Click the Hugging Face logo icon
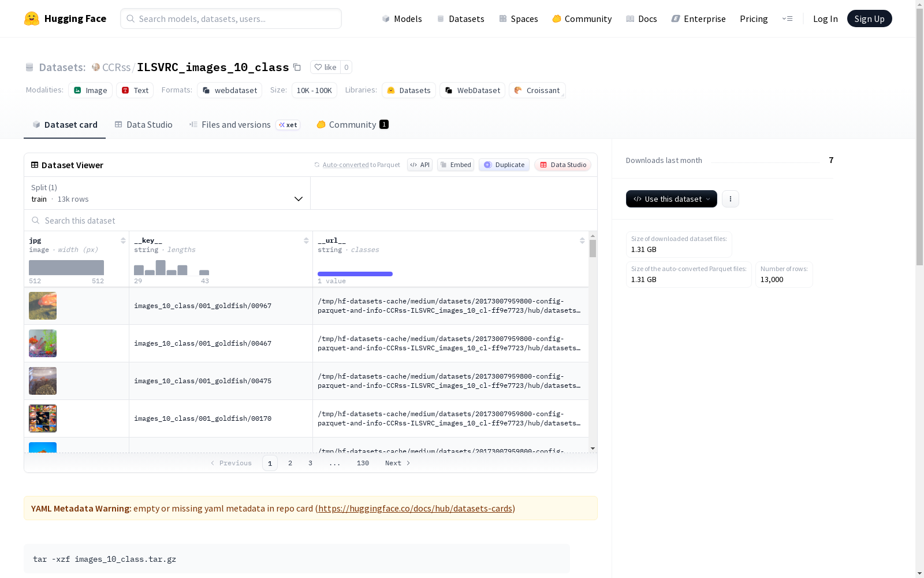Viewport: 924px width, 578px height. pos(32,18)
